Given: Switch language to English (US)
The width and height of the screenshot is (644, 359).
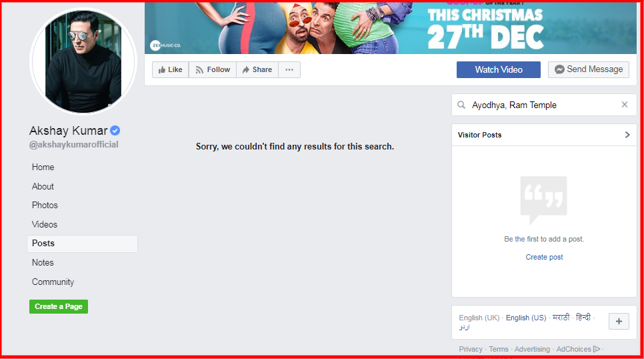Looking at the screenshot, I should [x=526, y=318].
